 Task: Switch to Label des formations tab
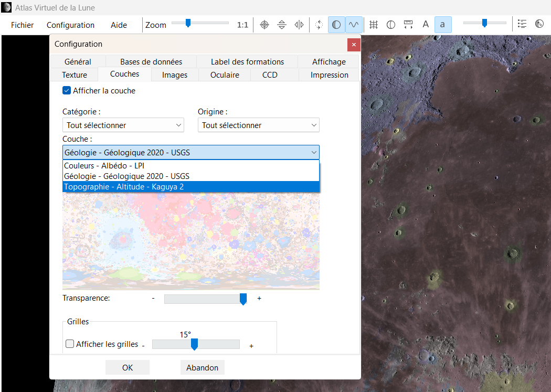click(247, 62)
